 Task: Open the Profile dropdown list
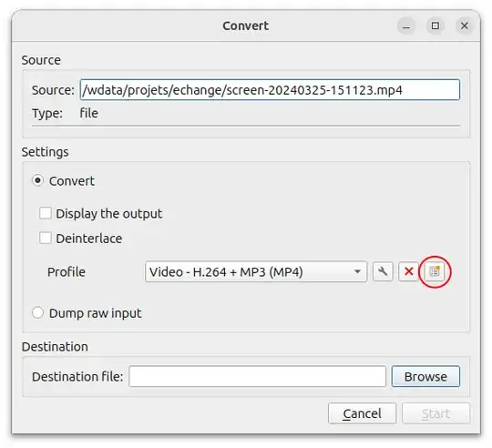(256, 271)
